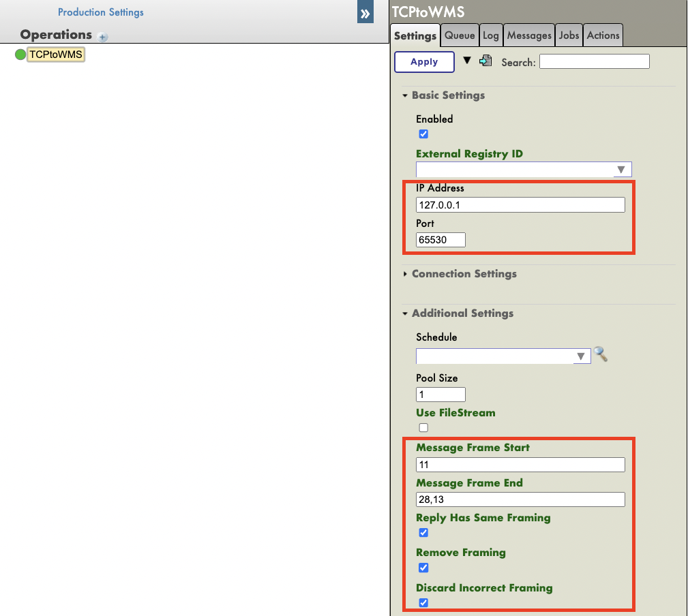688x616 pixels.
Task: Enable the Use FileStream checkbox
Action: (423, 428)
